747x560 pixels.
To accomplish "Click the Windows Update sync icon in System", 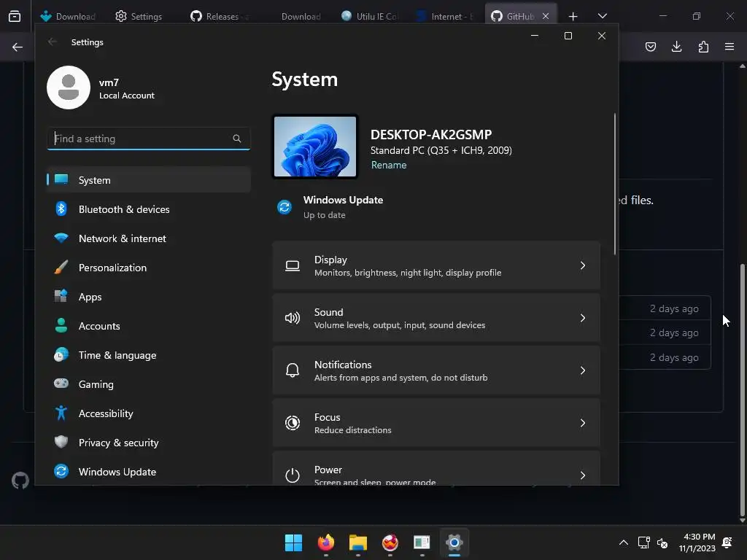I will (x=285, y=207).
